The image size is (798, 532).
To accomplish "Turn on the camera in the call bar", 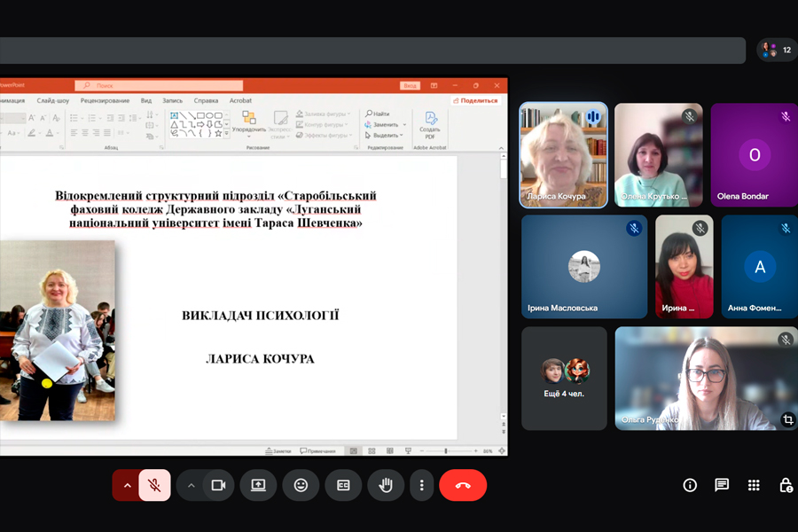I will pyautogui.click(x=219, y=485).
